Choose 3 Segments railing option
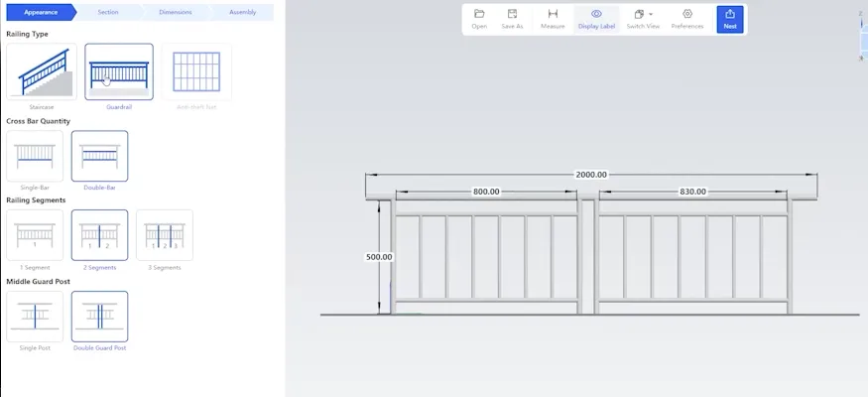Viewport: 868px width, 397px height. coord(164,235)
